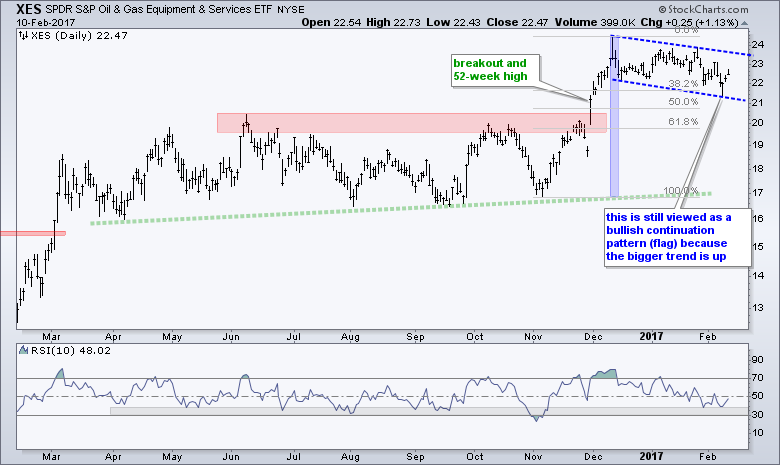Viewport: 780px width, 465px height.
Task: Click the 17 price axis label
Action: coord(757,192)
